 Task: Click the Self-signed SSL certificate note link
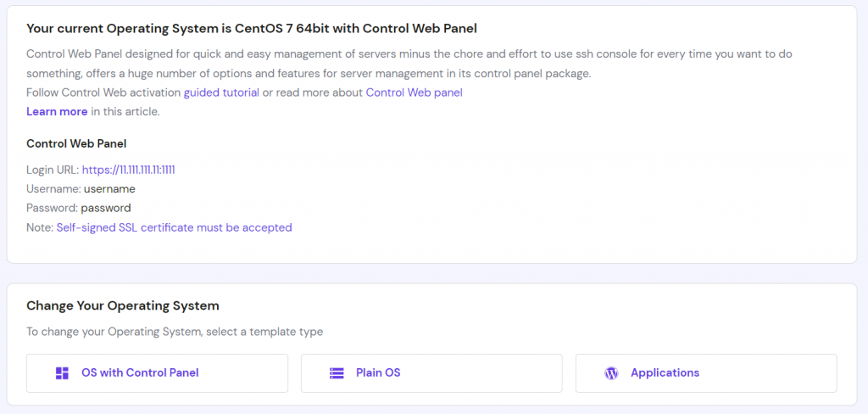174,227
